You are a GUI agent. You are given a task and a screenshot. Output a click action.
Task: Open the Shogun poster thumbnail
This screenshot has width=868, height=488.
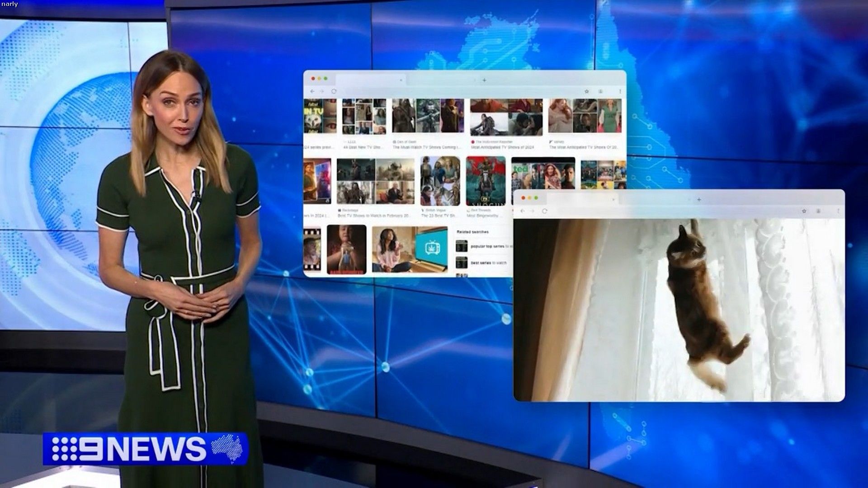pyautogui.click(x=486, y=181)
